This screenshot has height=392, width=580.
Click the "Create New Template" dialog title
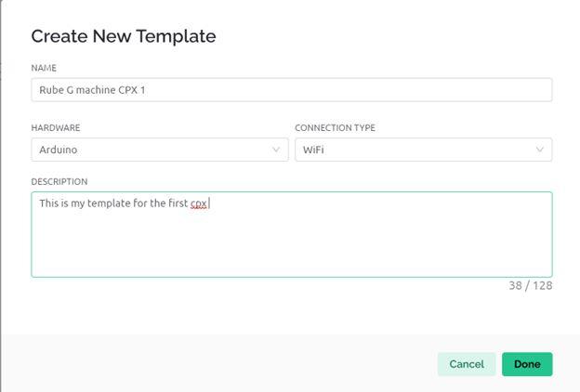pyautogui.click(x=124, y=36)
